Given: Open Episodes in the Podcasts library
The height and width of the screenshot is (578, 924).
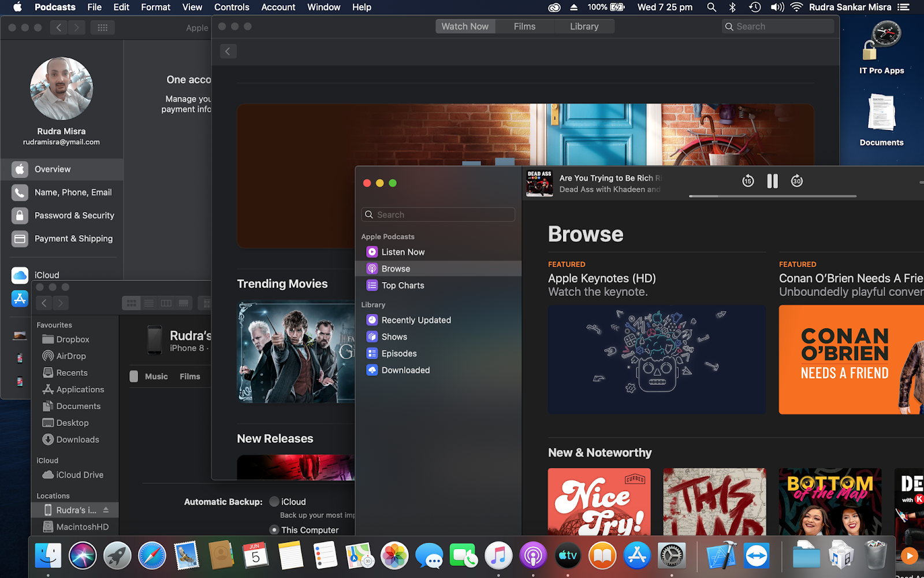Looking at the screenshot, I should (x=438, y=354).
